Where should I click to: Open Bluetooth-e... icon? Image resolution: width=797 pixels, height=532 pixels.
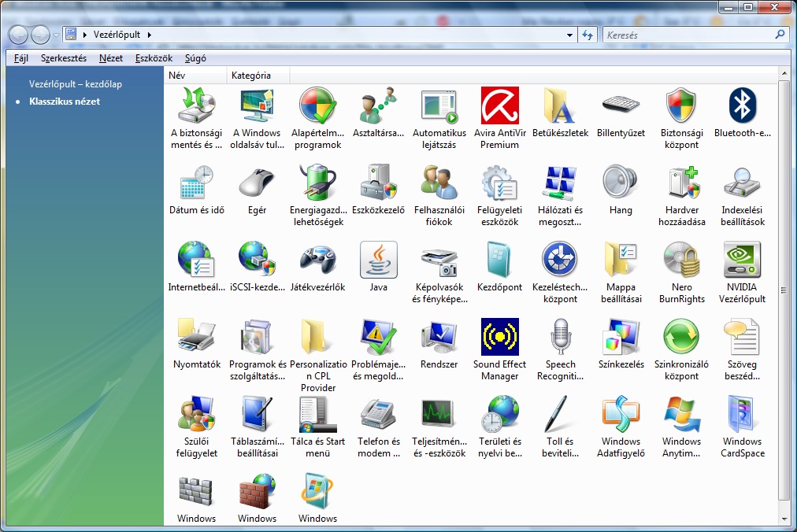point(742,105)
